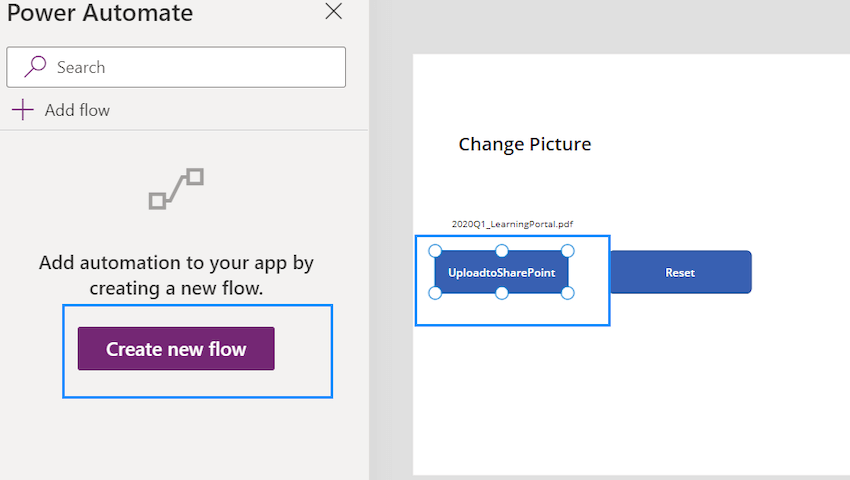This screenshot has height=480, width=850.
Task: Focus the Search flows input field
Action: click(x=176, y=67)
